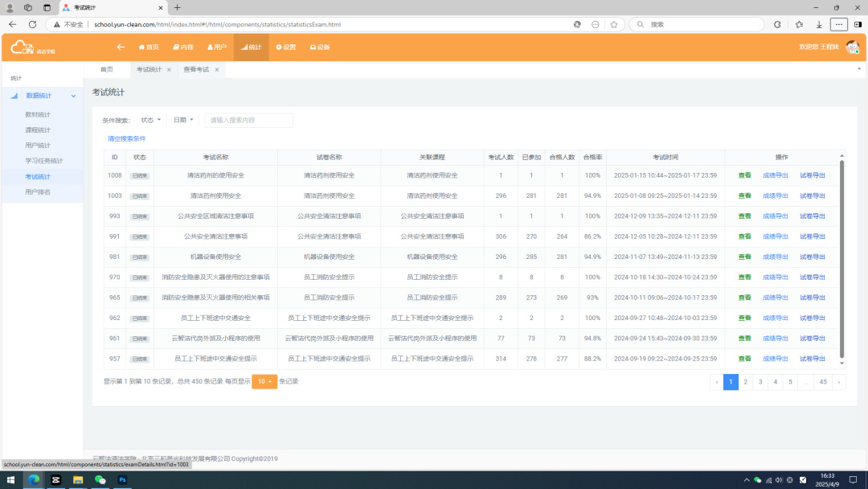Open the browser downloads icon

coord(819,24)
